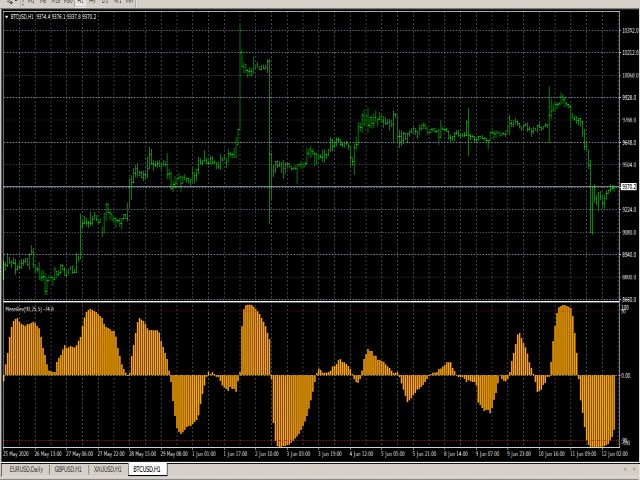Click the 9080.0 price axis label
The image size is (640, 480).
(x=629, y=232)
